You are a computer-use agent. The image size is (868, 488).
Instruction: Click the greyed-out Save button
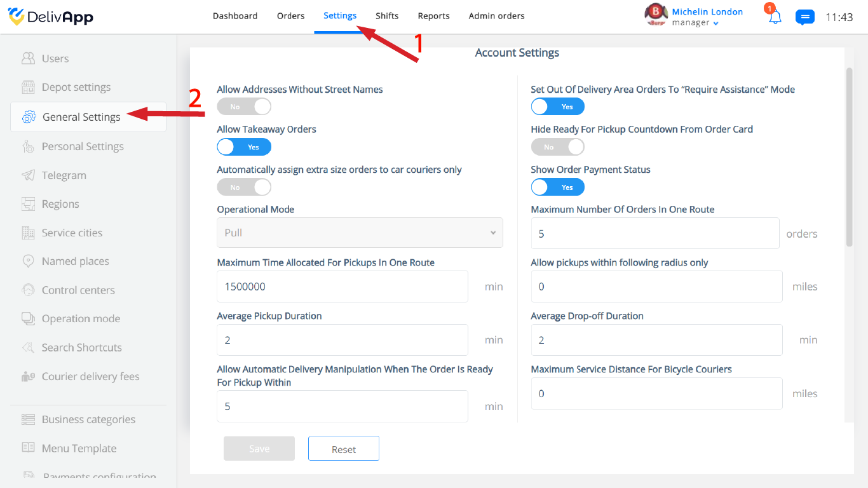point(259,449)
